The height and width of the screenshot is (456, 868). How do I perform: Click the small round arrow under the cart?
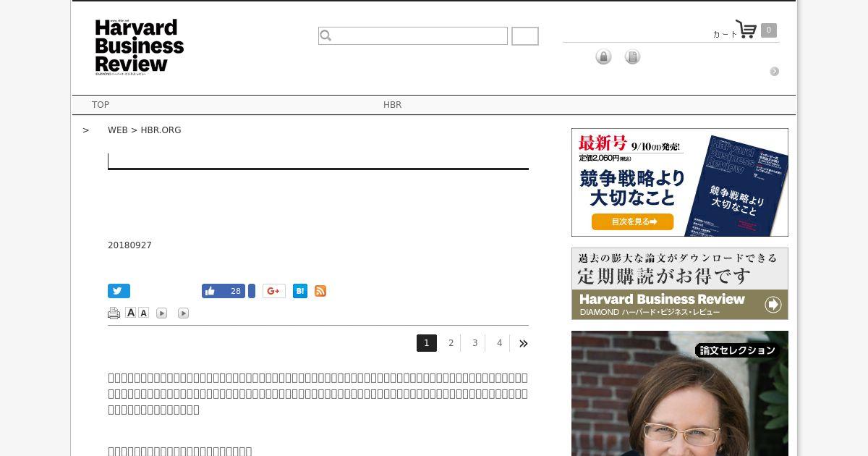(774, 71)
